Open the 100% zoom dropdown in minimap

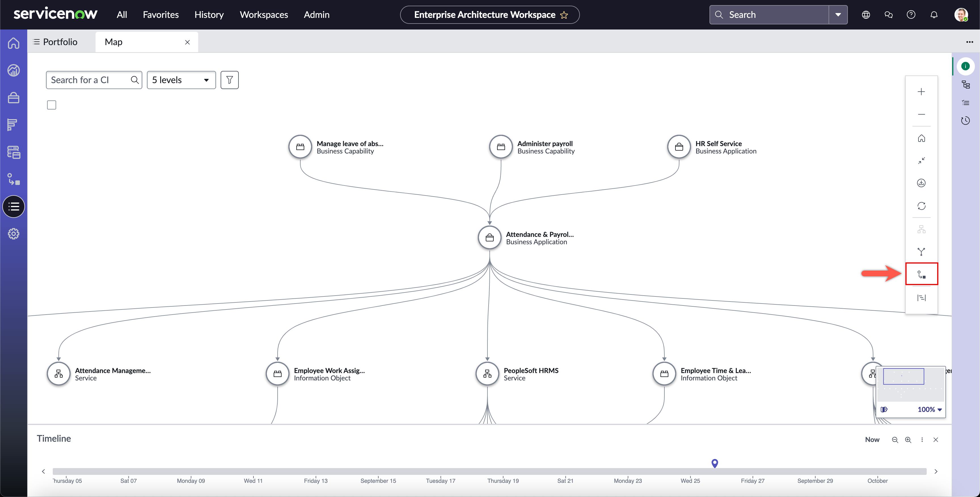coord(930,409)
